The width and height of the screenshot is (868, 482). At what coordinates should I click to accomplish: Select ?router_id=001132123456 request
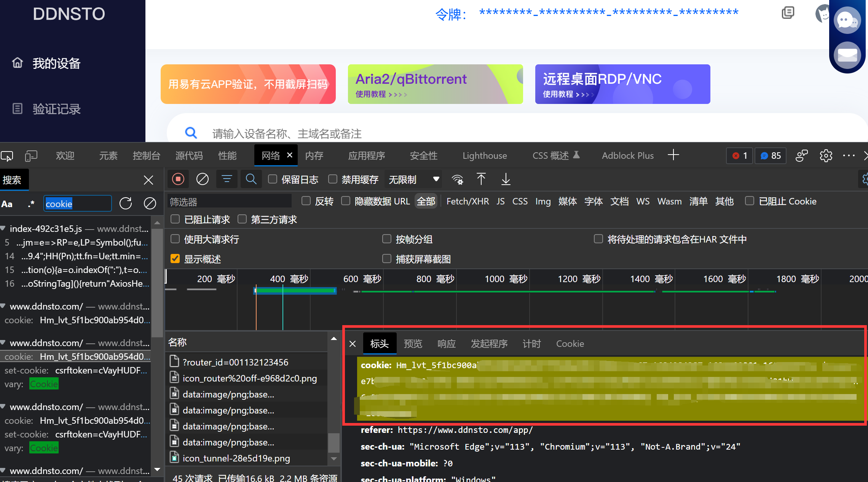(247, 362)
